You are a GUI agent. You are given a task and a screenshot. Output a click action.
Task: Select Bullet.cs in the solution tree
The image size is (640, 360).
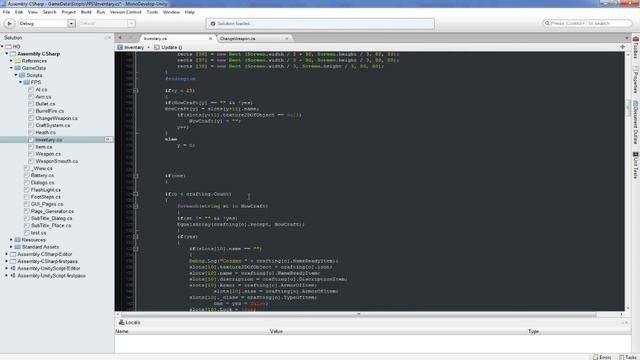point(45,104)
